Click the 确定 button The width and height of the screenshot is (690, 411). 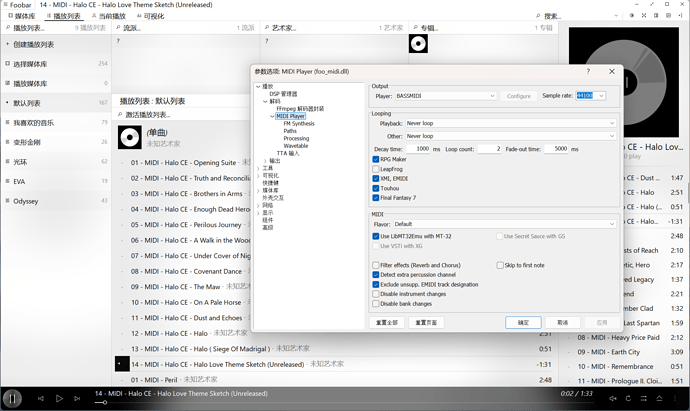tap(523, 323)
